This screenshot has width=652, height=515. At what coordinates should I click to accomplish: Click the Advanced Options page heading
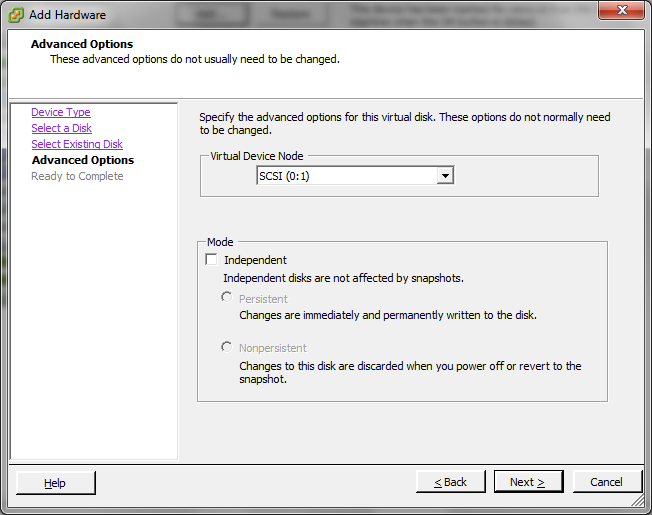point(82,44)
